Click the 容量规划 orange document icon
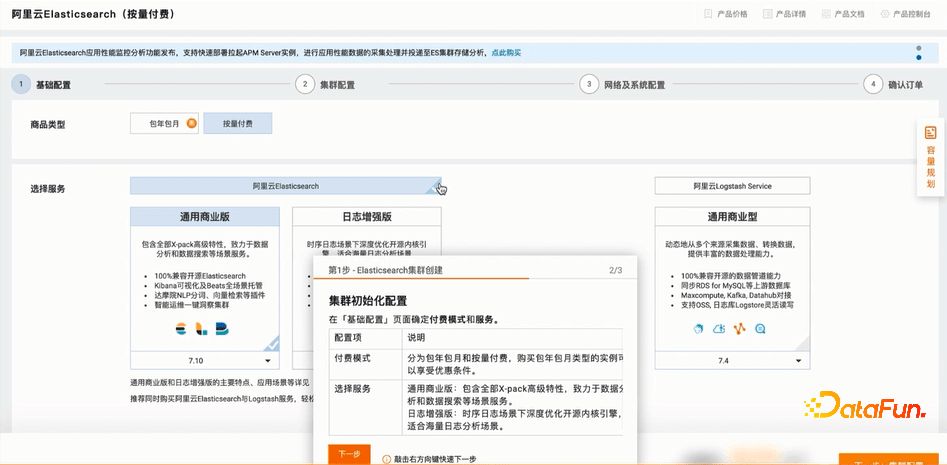Viewport: 947px width, 465px height. point(931,132)
